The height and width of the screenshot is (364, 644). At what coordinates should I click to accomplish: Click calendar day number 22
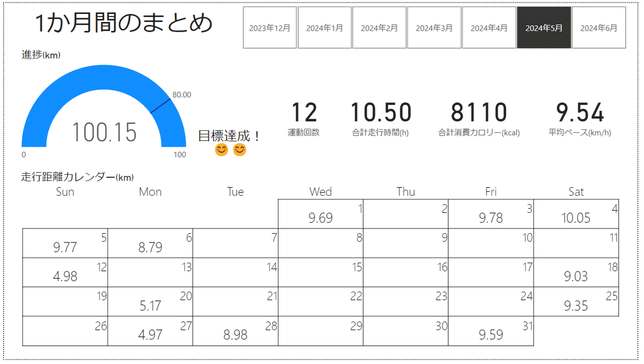coord(357,296)
